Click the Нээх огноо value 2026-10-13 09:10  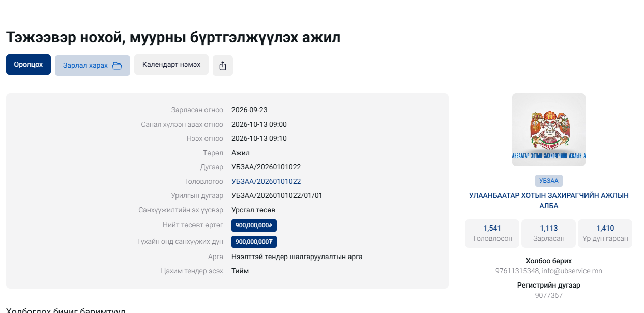(x=259, y=138)
